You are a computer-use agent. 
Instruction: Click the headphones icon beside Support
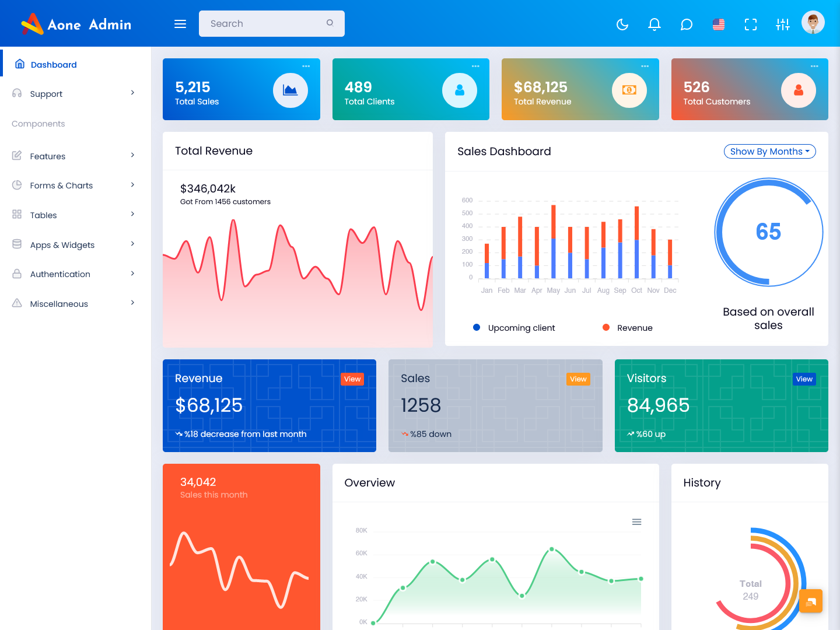[x=17, y=93]
